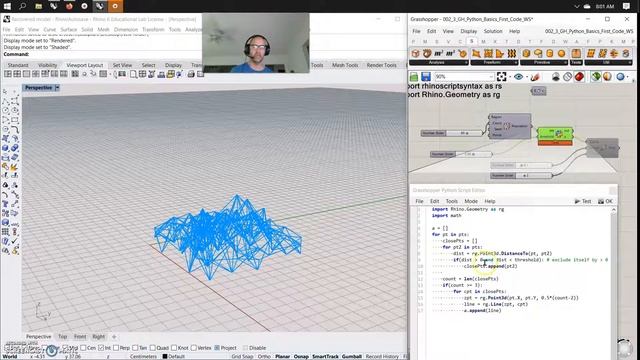Click the first box icon in the Analysis panel
640x360 pixels.
[x=415, y=53]
